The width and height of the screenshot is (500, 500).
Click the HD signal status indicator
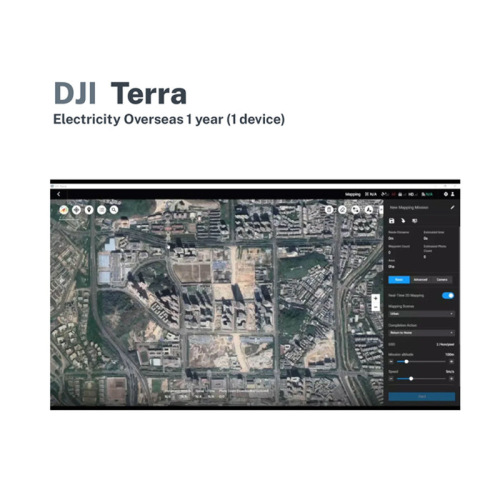tap(413, 194)
